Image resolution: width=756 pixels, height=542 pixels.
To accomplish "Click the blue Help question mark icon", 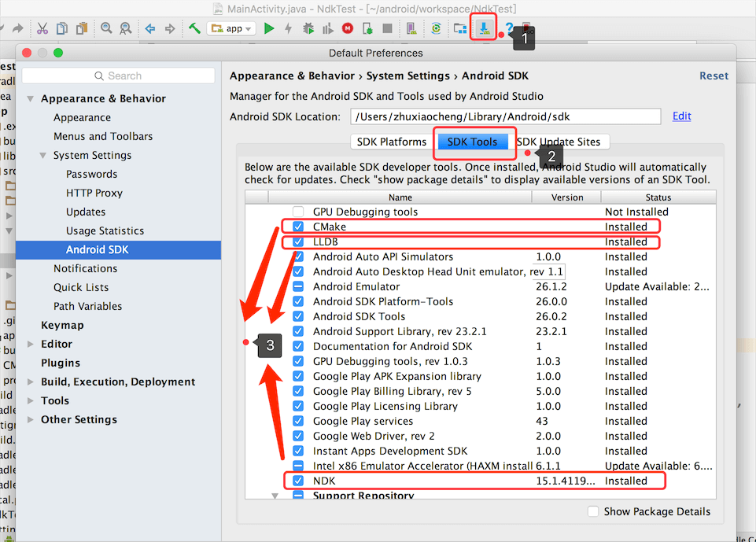I will point(509,29).
